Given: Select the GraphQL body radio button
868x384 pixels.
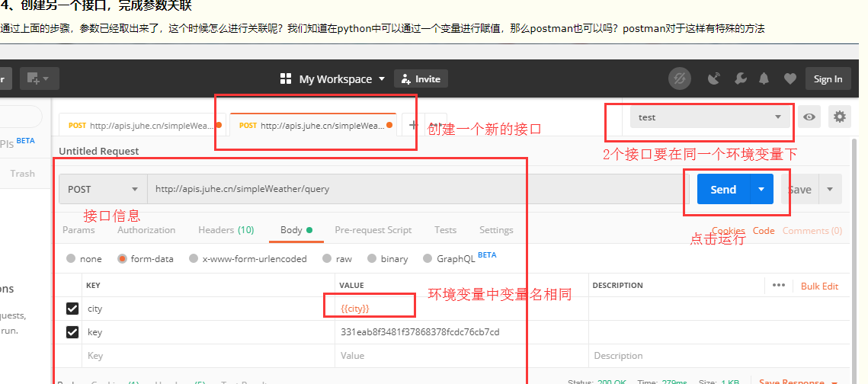Looking at the screenshot, I should point(428,258).
